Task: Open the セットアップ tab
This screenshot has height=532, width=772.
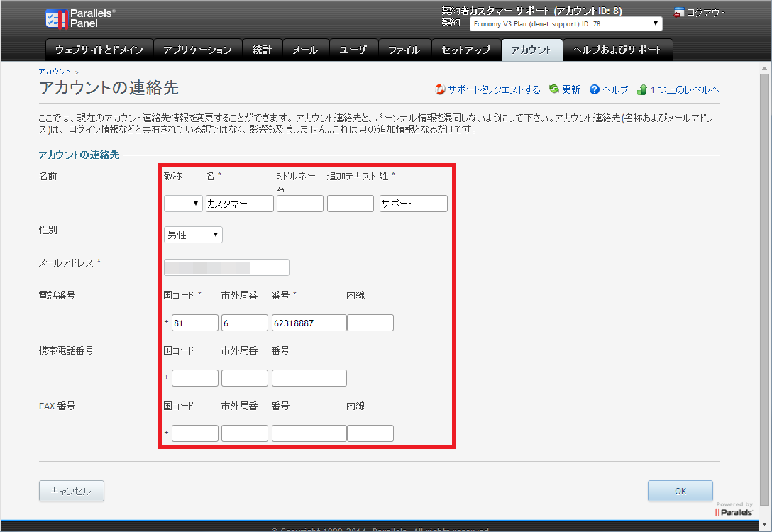Action: coord(465,50)
